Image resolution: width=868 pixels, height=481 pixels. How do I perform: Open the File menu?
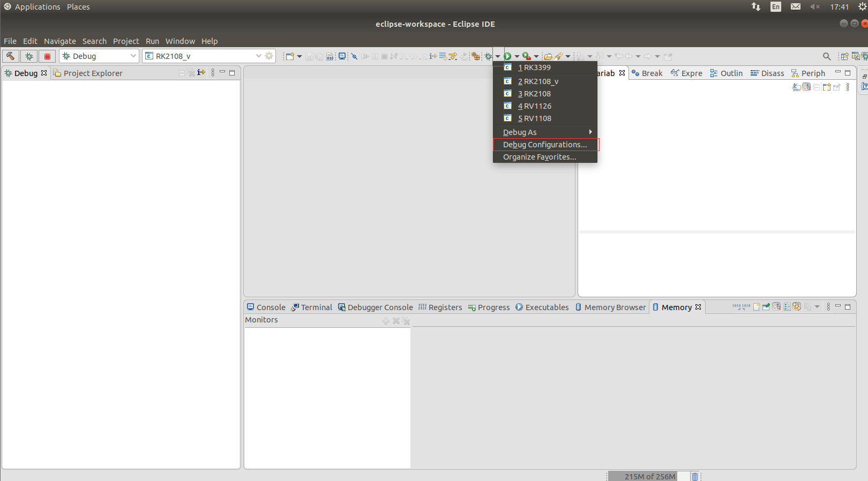click(x=10, y=41)
